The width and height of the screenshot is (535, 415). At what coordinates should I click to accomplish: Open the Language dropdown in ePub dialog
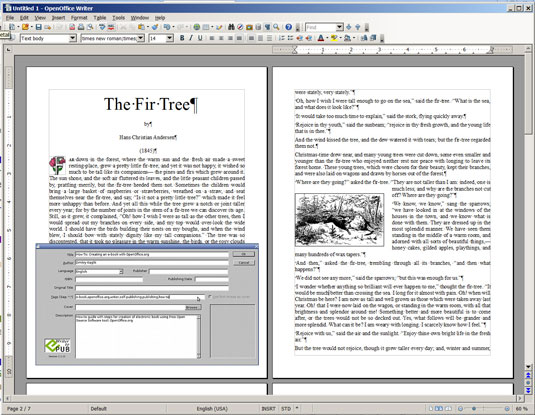coord(121,272)
